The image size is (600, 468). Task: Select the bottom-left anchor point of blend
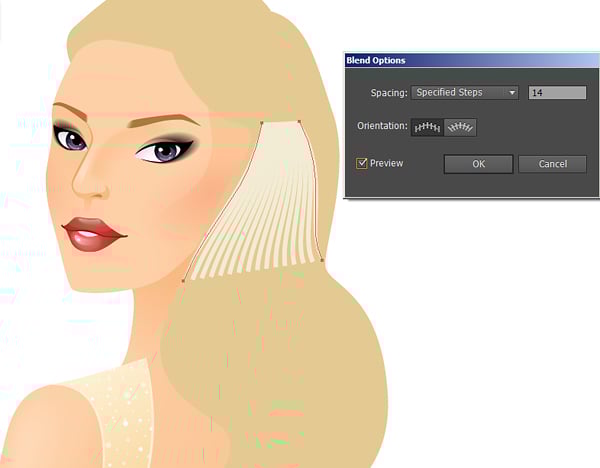[183, 281]
